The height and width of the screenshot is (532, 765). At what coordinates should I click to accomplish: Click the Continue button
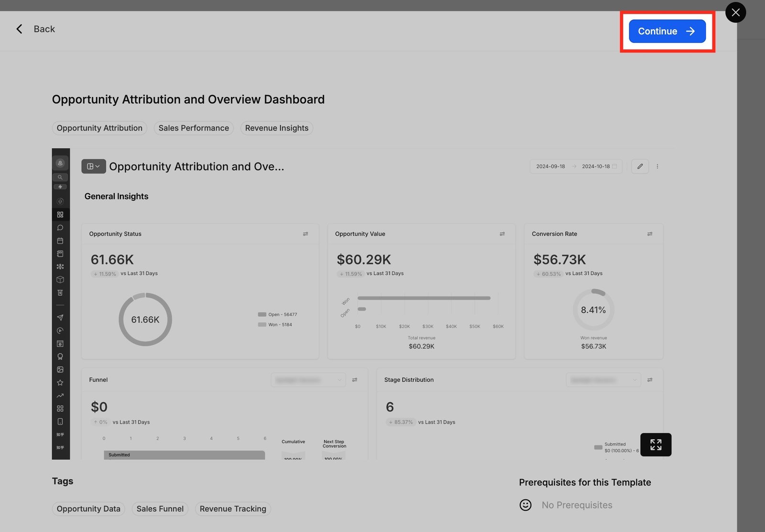pos(667,31)
